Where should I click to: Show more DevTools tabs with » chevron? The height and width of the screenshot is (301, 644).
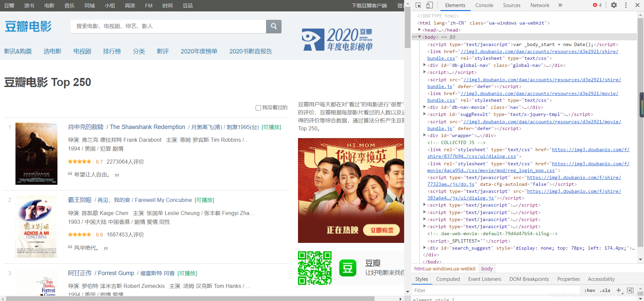point(560,5)
